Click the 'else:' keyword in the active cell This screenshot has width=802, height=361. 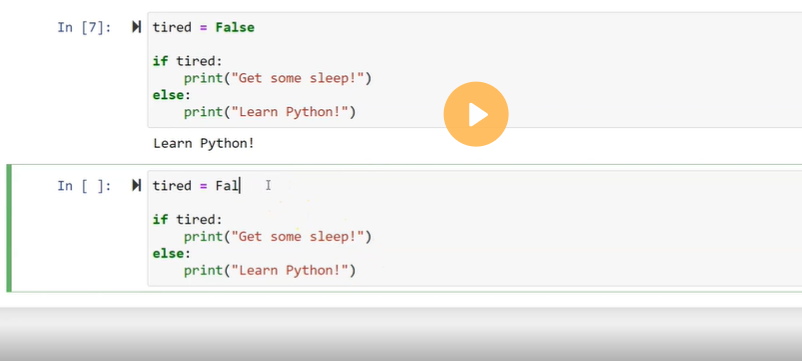[x=171, y=254]
